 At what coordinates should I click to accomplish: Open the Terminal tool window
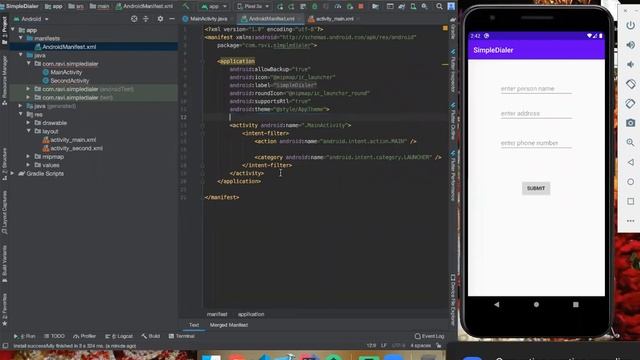(182, 336)
